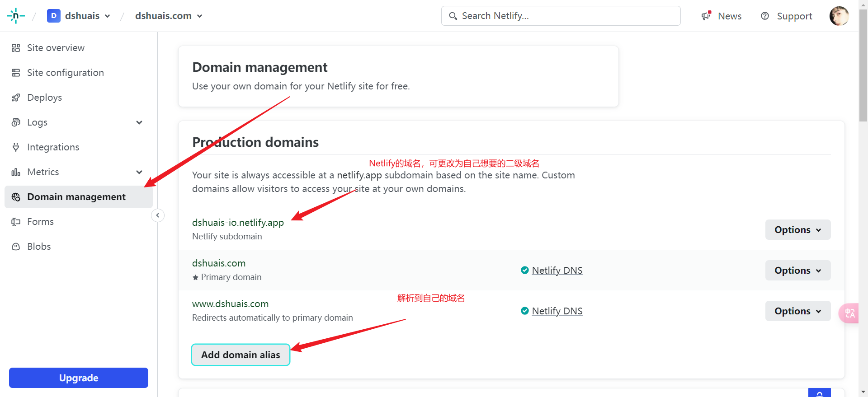868x397 pixels.
Task: Expand the Logs submenu chevron
Action: tap(139, 122)
